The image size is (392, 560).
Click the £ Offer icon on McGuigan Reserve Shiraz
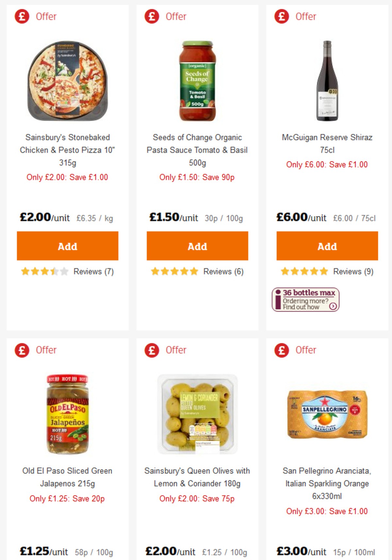coord(281,16)
